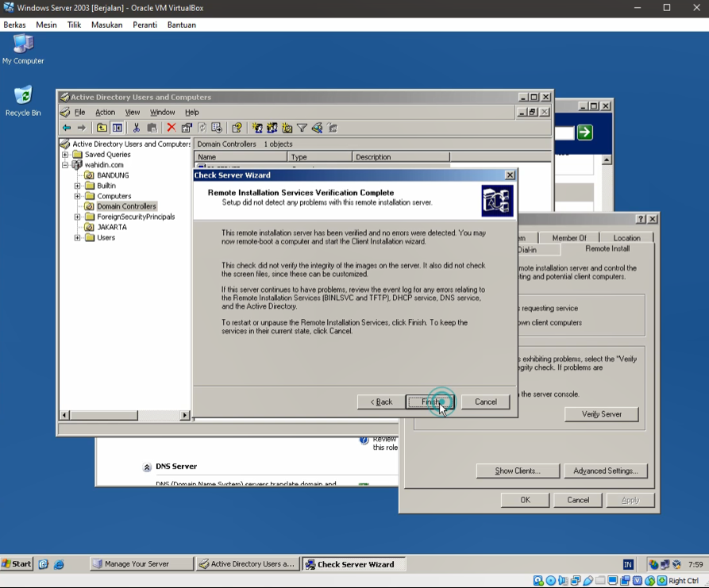Expand the ForeignSecurityPrincipals tree node
The height and width of the screenshot is (588, 709).
(x=77, y=217)
